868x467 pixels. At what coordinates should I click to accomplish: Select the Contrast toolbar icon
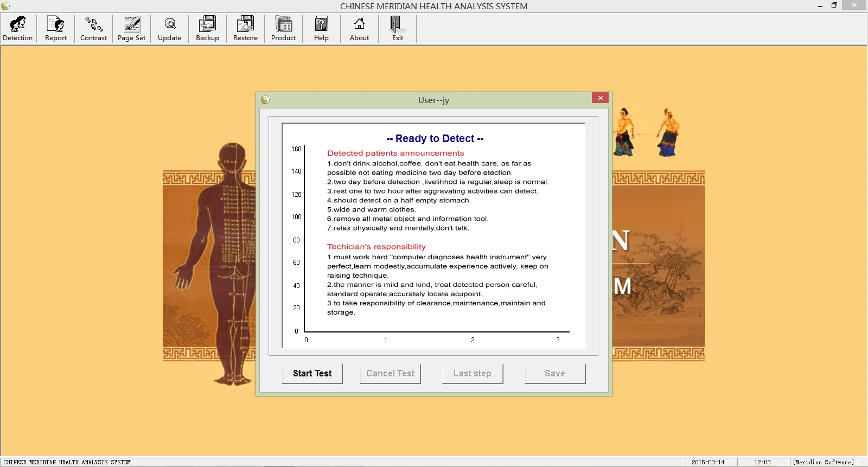[93, 29]
